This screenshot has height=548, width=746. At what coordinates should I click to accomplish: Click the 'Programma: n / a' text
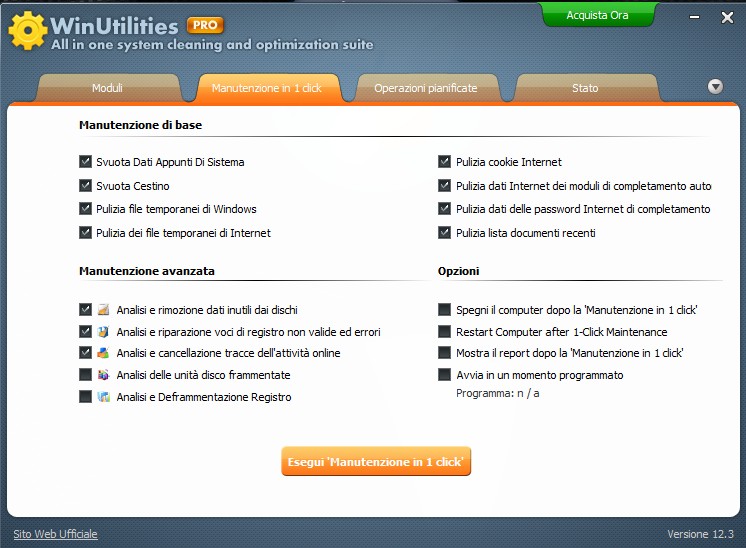(498, 393)
